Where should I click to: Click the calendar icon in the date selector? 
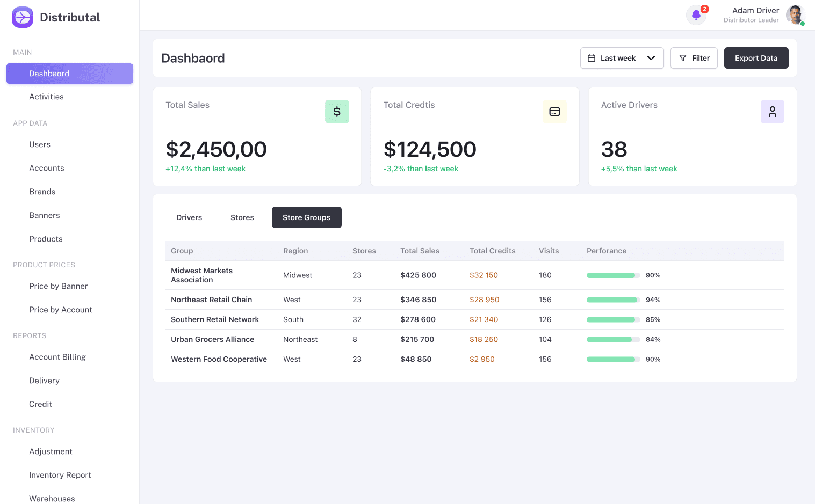[593, 57]
